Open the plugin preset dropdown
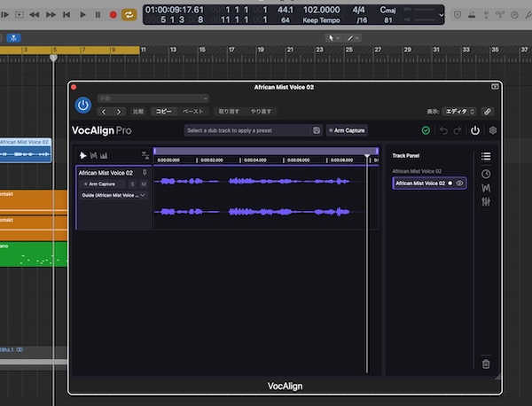The width and height of the screenshot is (532, 406). point(153,98)
